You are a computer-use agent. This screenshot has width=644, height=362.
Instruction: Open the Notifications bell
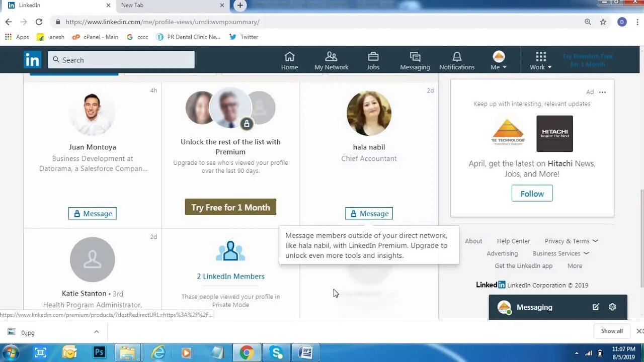(457, 60)
